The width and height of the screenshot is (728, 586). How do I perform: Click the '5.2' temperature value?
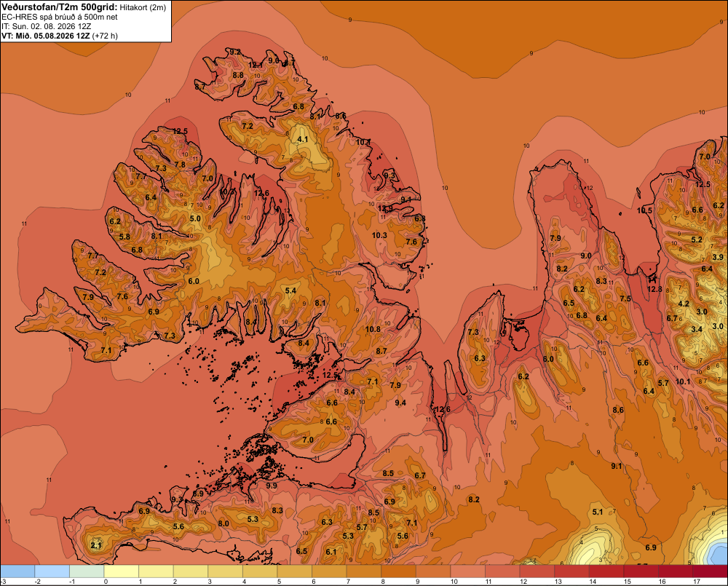[697, 239]
